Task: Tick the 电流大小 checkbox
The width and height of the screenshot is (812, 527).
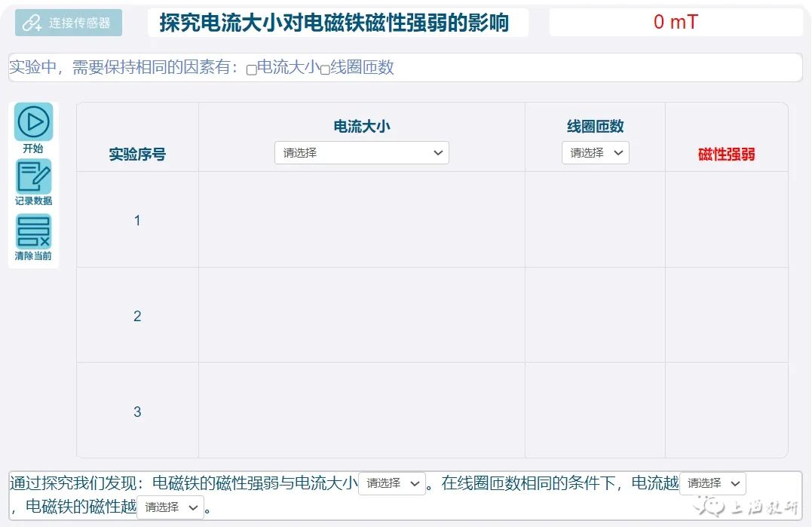Action: (251, 69)
